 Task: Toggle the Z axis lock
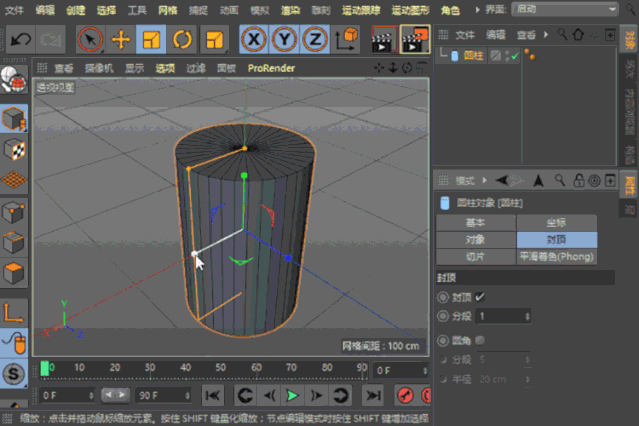coord(315,40)
